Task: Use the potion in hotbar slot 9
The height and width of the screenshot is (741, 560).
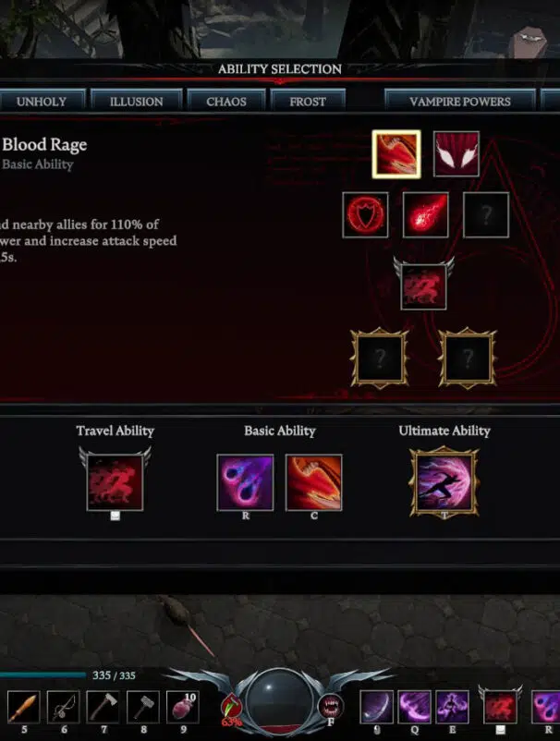Action: pyautogui.click(x=183, y=707)
